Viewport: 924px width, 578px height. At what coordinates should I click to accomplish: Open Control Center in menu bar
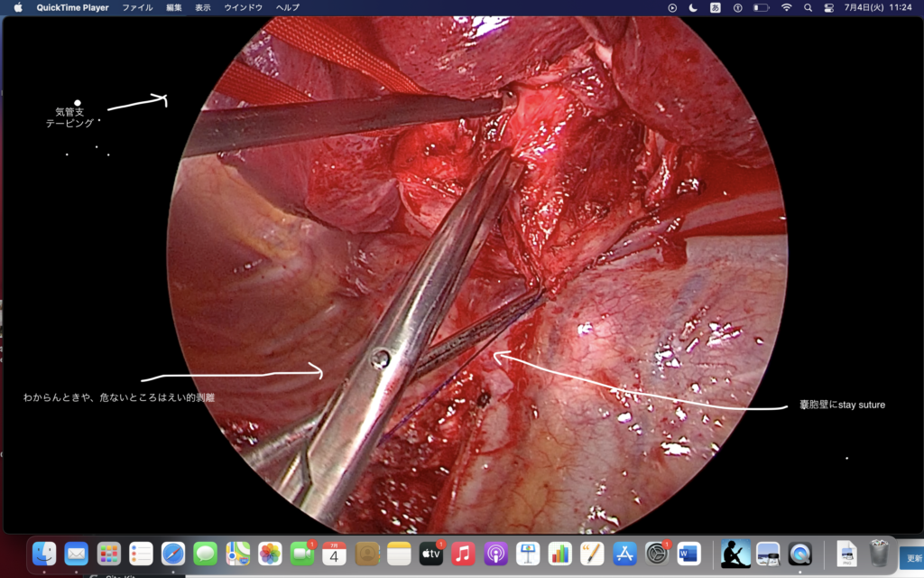tap(829, 7)
